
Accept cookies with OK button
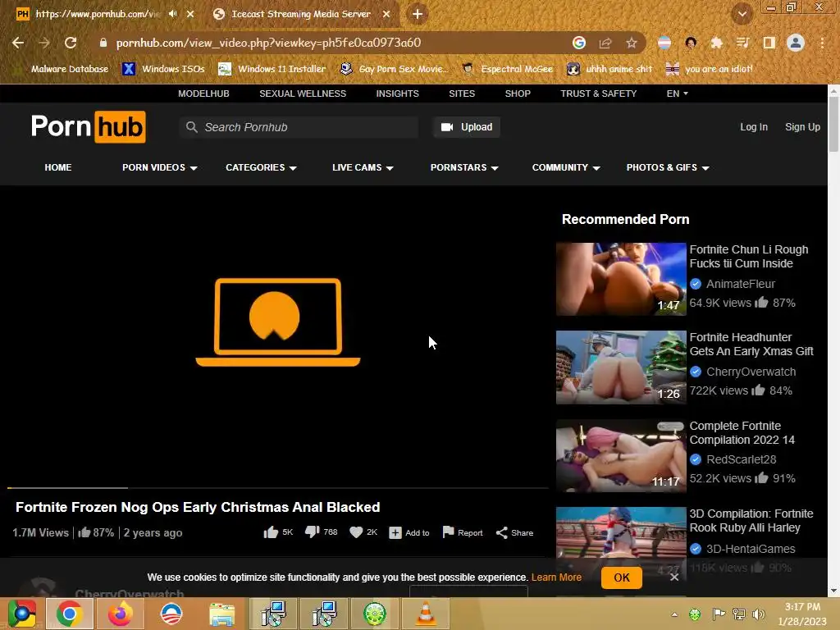622,577
